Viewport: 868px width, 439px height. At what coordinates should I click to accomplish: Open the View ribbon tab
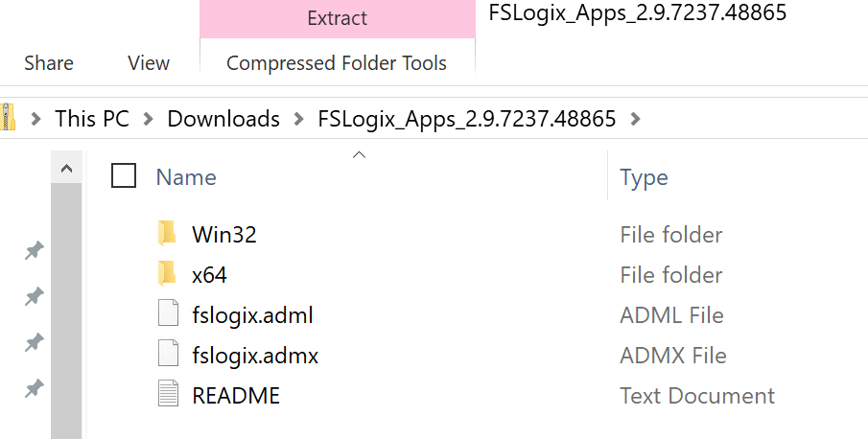(149, 63)
